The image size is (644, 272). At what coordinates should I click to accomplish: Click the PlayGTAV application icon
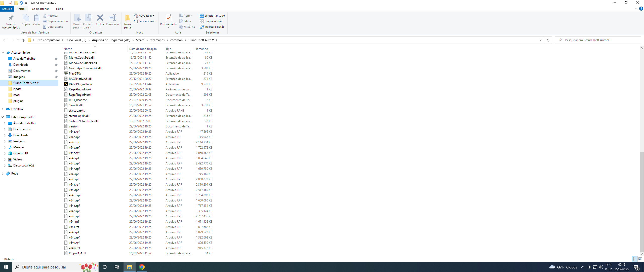click(66, 74)
